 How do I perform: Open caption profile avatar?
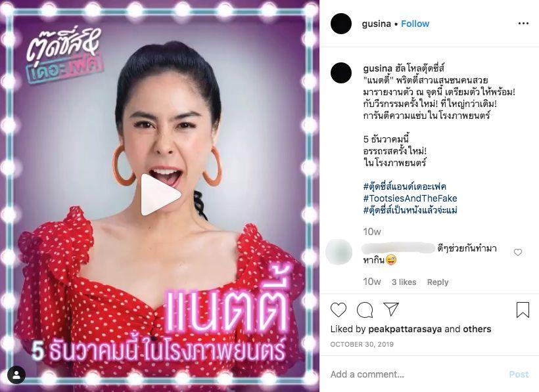coord(341,73)
